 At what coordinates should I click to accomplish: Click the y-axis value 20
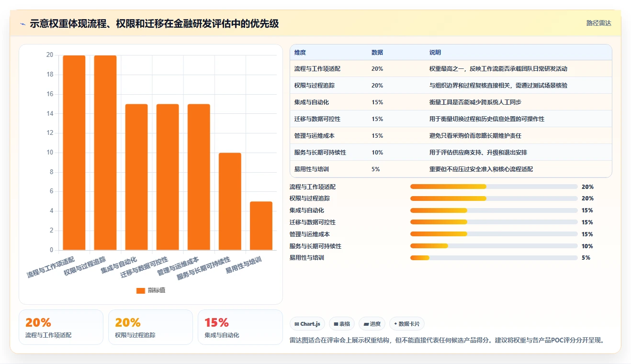(50, 55)
